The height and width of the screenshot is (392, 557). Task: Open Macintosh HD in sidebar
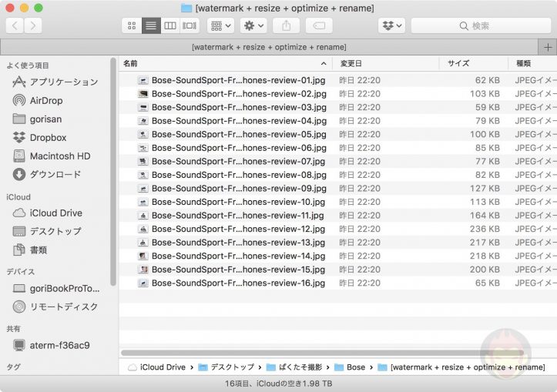tap(52, 156)
